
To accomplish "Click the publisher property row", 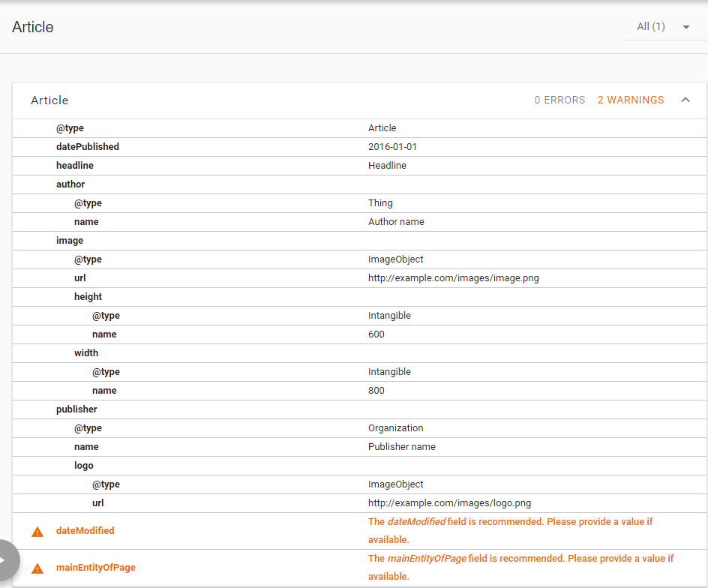I will pos(76,409).
